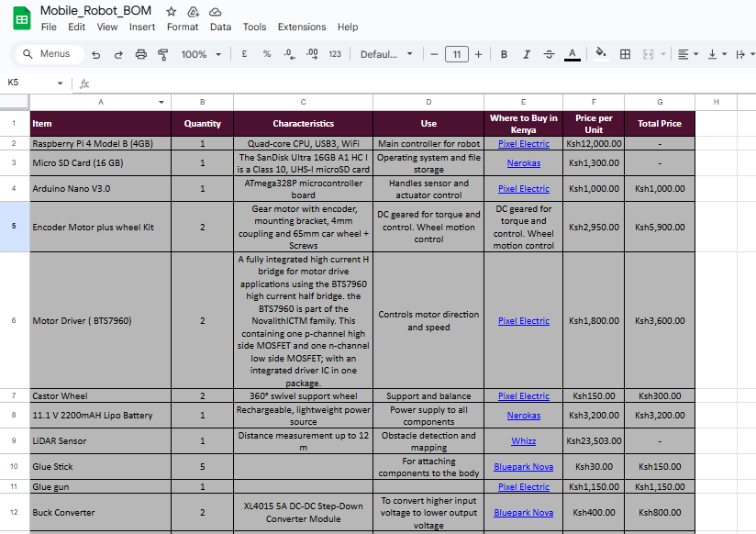Undo the last action
Screen dimensions: 756x534
pos(96,54)
